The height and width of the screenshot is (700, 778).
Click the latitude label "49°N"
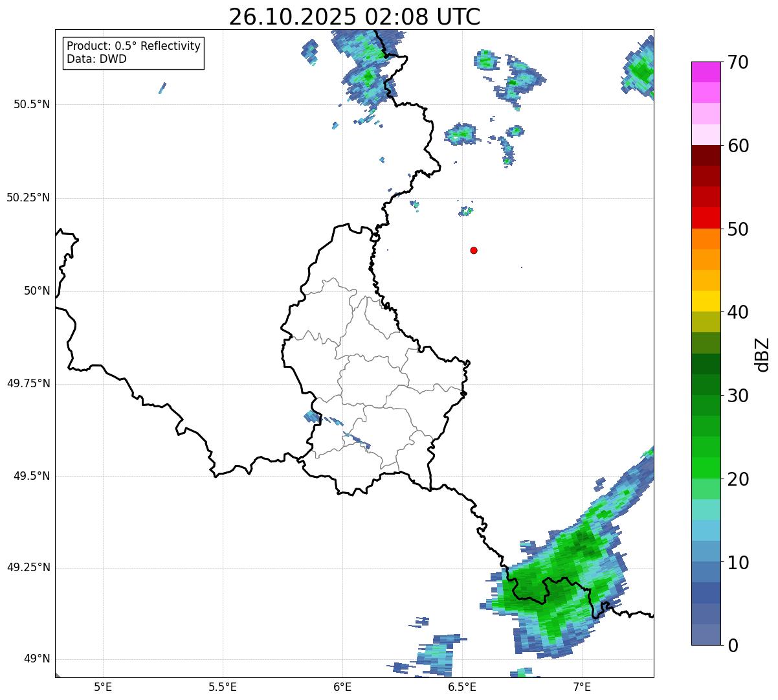click(36, 659)
